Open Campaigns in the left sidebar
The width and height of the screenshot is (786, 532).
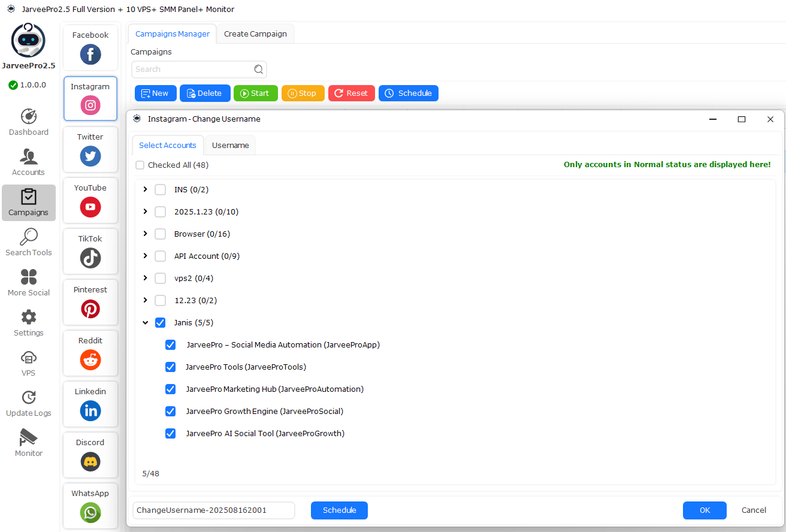pyautogui.click(x=29, y=202)
